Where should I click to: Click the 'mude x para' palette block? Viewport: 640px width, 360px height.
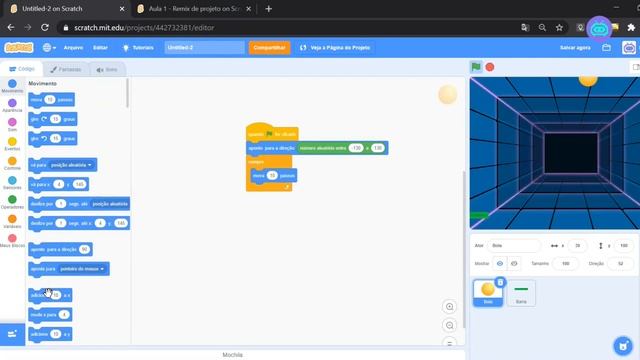point(50,315)
